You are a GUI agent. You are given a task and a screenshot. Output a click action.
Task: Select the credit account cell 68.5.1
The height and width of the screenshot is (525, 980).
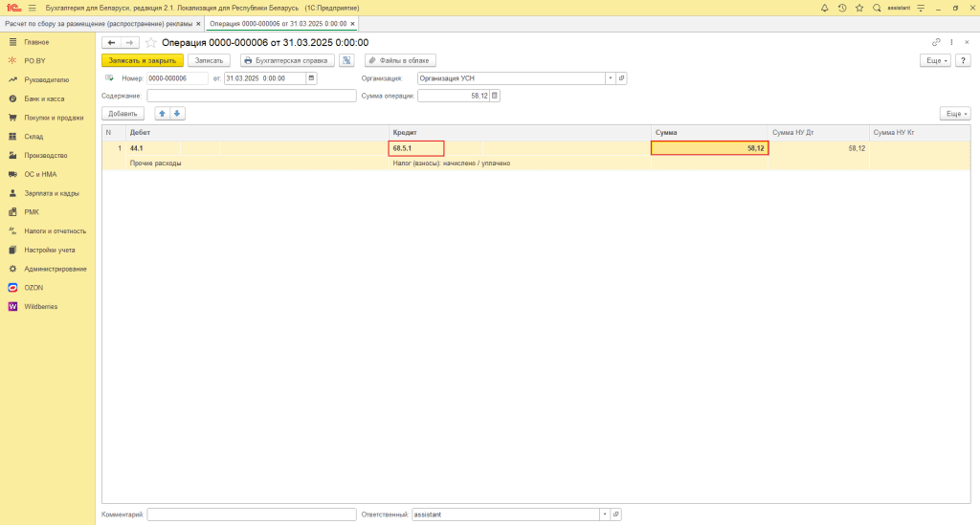click(x=416, y=148)
